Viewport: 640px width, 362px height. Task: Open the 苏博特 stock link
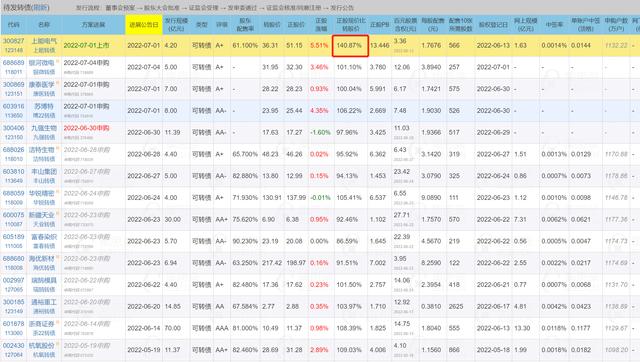click(43, 106)
